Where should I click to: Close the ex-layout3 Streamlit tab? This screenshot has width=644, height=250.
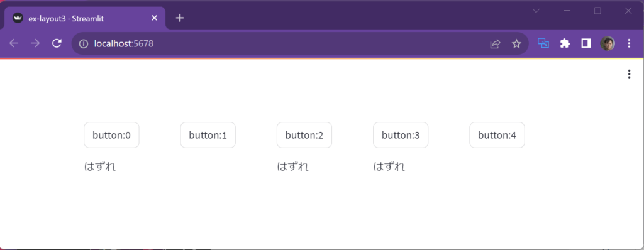tap(155, 18)
